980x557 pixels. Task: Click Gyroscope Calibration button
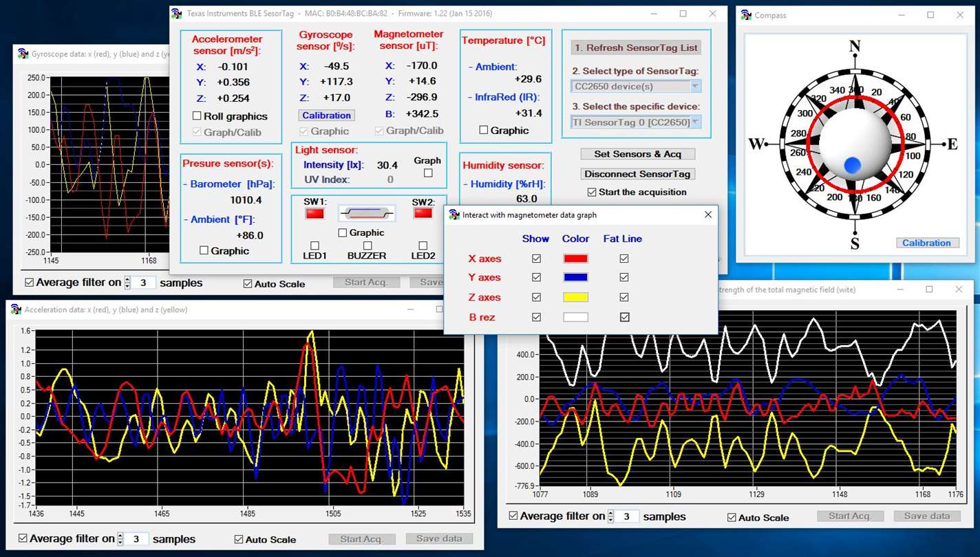pyautogui.click(x=326, y=116)
